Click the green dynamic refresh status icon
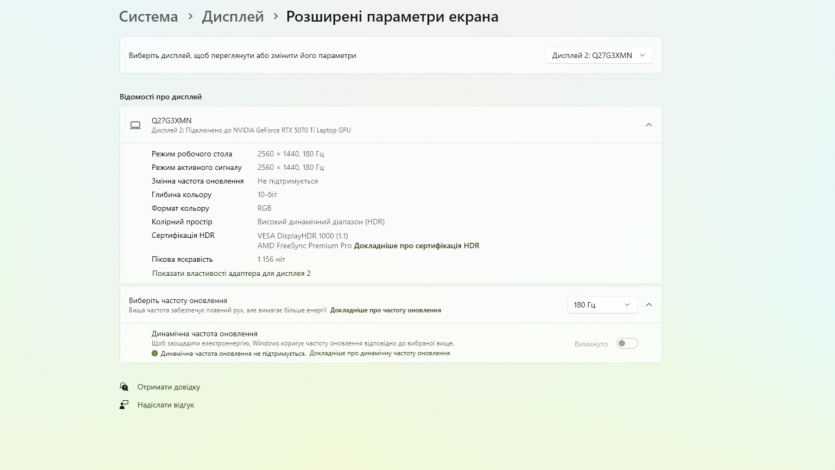The height and width of the screenshot is (470, 835). point(155,353)
